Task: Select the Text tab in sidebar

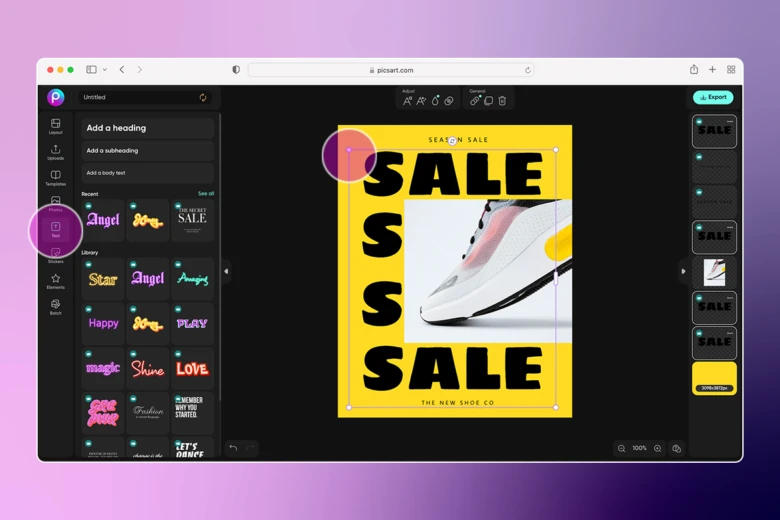Action: [x=56, y=230]
